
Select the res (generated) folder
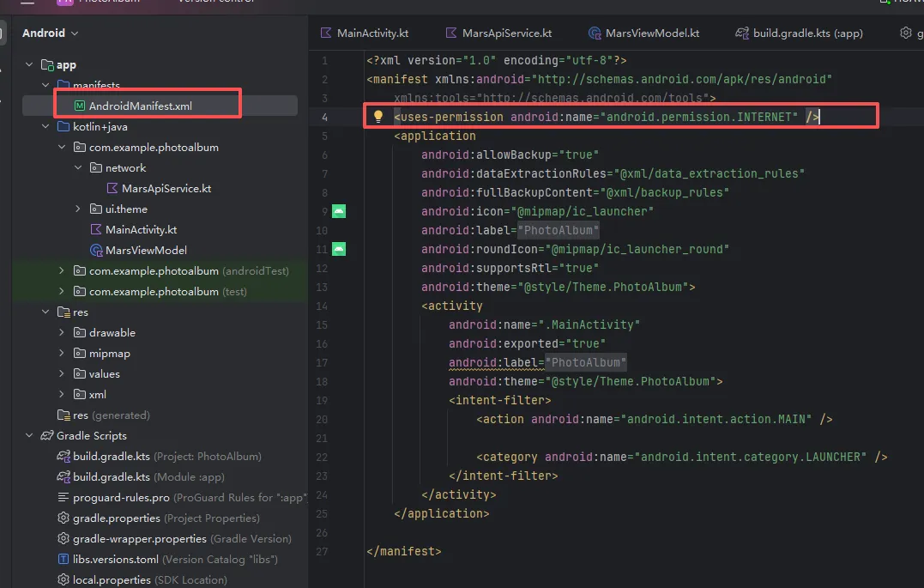[x=111, y=415]
